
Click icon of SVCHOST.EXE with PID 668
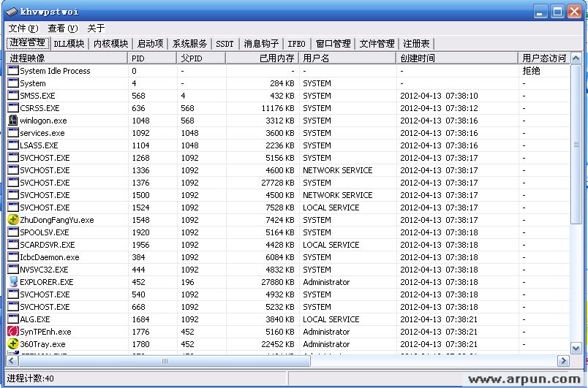click(13, 306)
